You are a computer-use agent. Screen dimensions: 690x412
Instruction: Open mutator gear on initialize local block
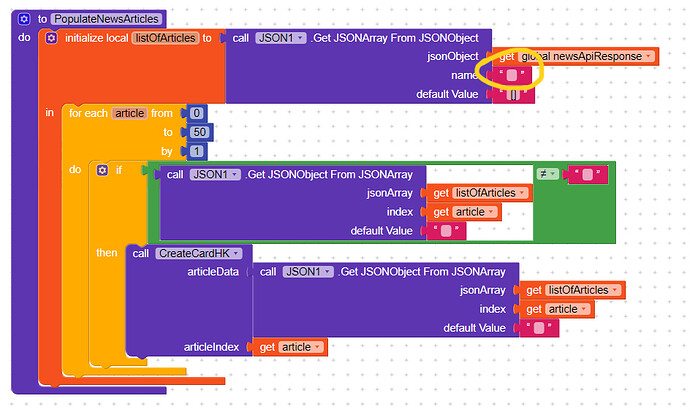click(51, 38)
